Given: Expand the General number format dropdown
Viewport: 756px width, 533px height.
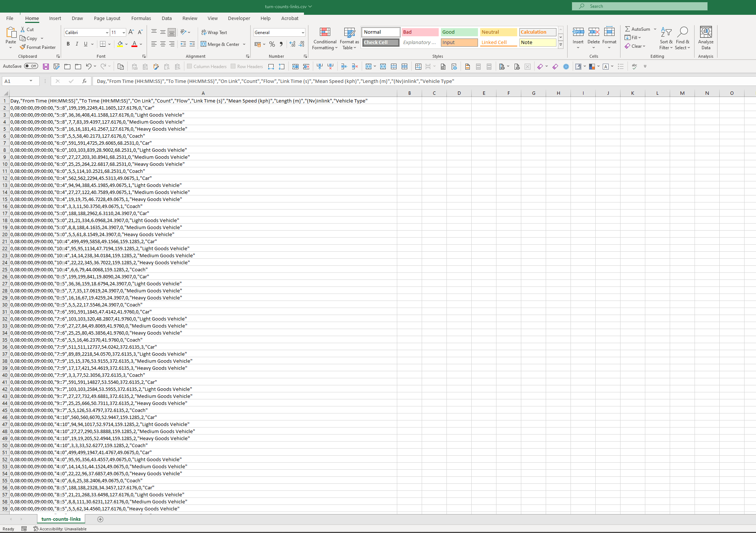Looking at the screenshot, I should pyautogui.click(x=303, y=33).
